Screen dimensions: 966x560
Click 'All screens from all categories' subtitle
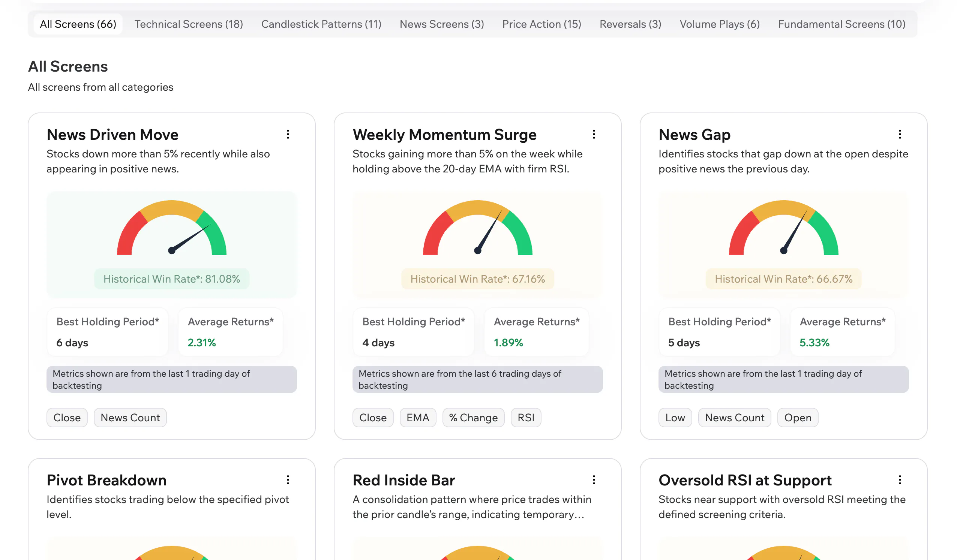click(100, 87)
